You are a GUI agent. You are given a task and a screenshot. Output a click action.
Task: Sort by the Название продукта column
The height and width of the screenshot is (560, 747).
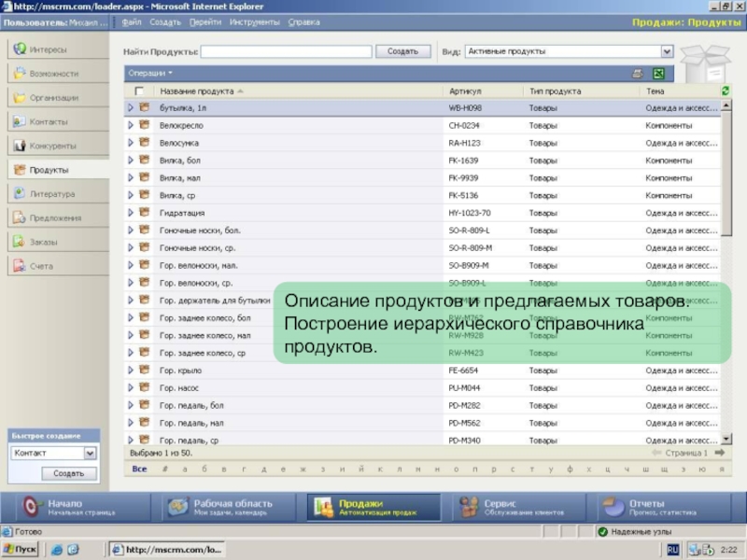(x=197, y=91)
